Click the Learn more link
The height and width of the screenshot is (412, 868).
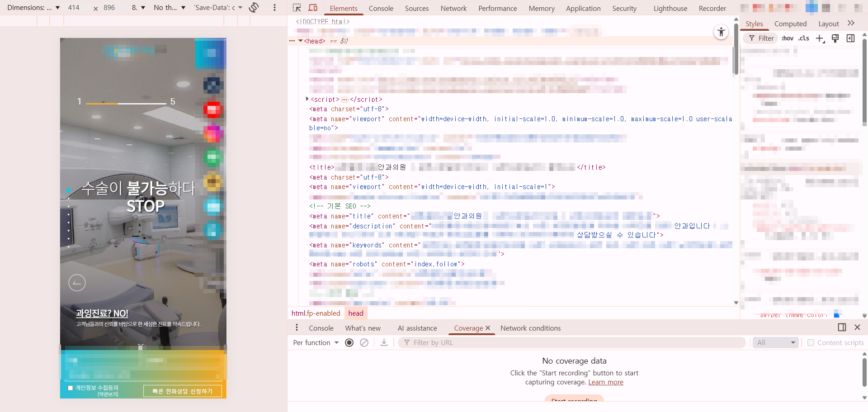click(605, 382)
